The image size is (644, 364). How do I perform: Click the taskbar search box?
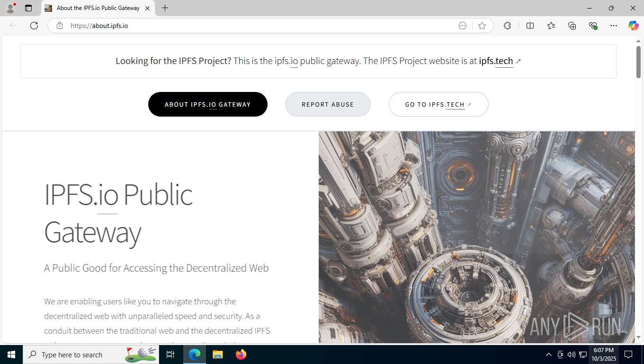coord(91,355)
